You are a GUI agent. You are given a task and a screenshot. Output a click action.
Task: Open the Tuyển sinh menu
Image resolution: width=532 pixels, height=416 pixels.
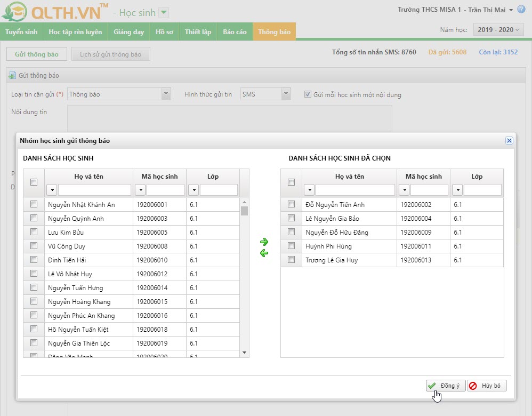pos(21,31)
